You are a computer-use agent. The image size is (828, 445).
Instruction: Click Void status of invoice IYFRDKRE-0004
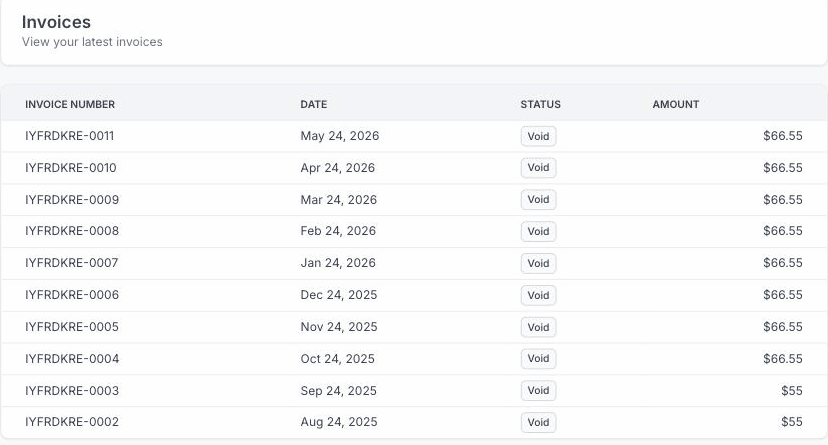tap(538, 358)
